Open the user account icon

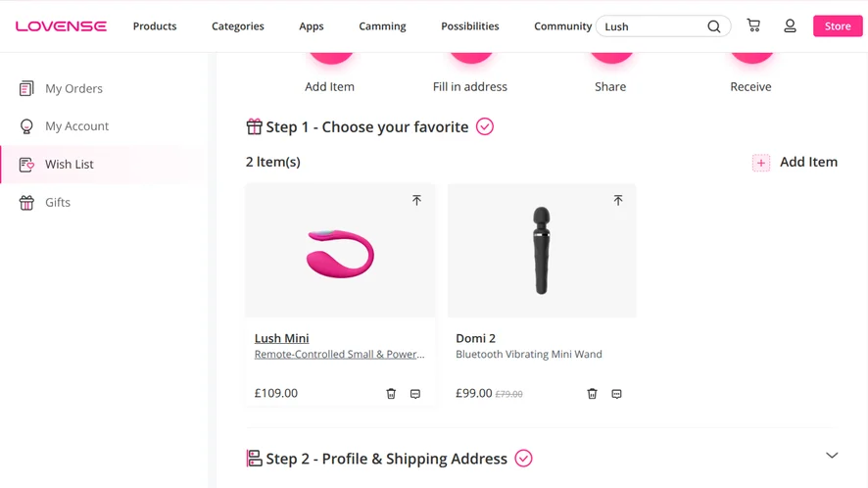[x=790, y=26]
